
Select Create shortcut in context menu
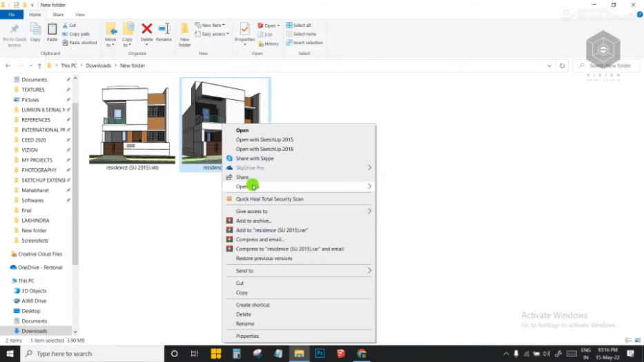253,305
